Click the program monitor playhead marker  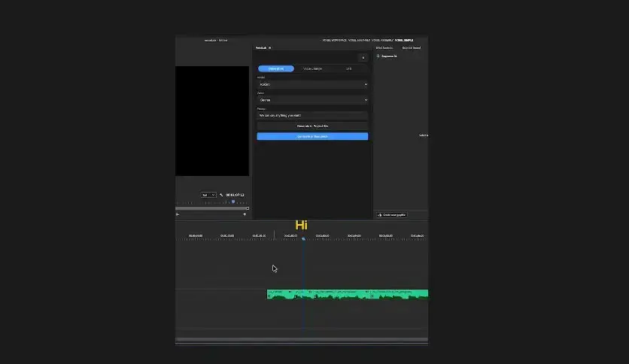(233, 202)
